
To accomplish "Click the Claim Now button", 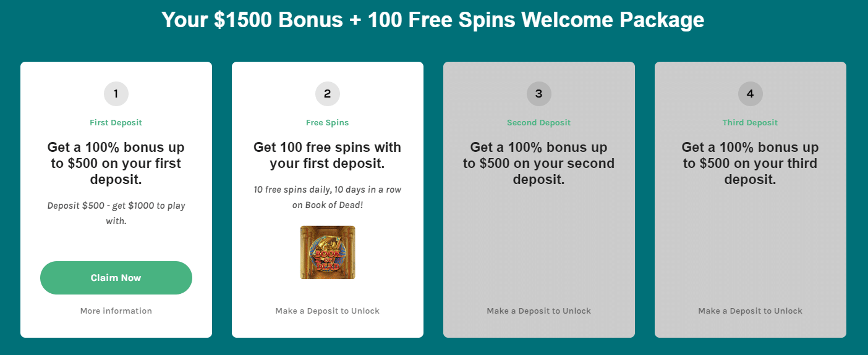I will coord(116,278).
